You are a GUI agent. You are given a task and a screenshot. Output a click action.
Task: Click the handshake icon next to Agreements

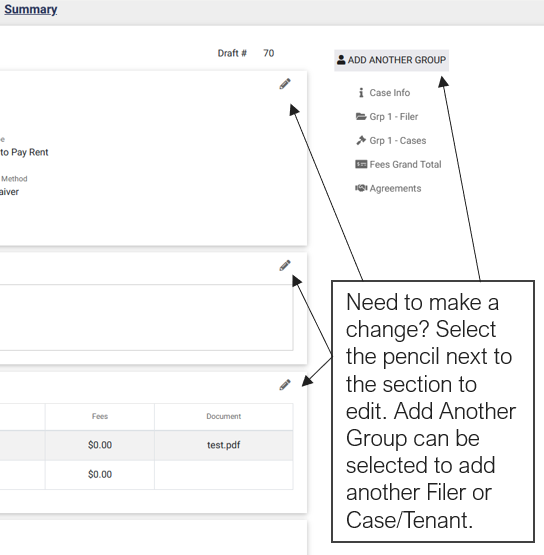tap(361, 188)
